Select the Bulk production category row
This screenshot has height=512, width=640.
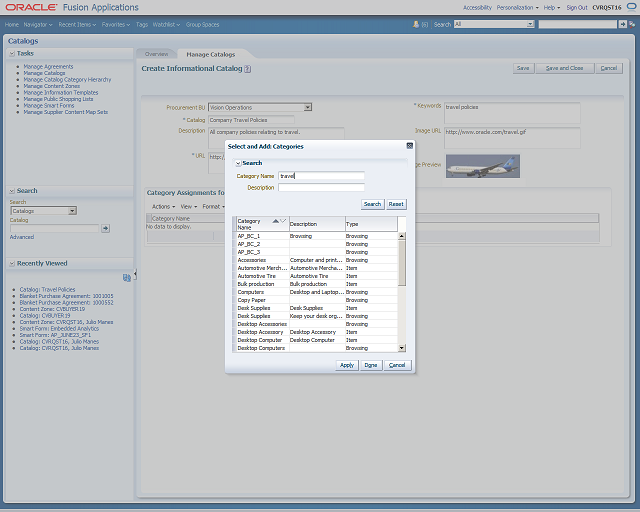coord(317,284)
